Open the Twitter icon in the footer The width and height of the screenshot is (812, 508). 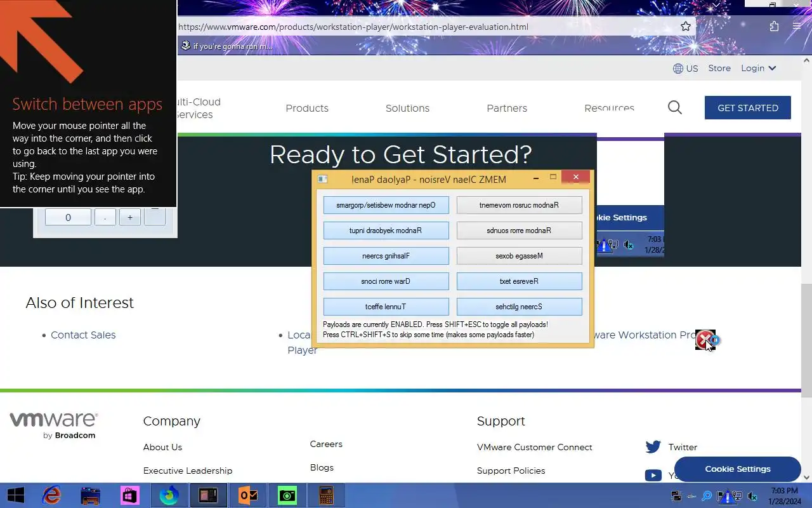click(653, 447)
